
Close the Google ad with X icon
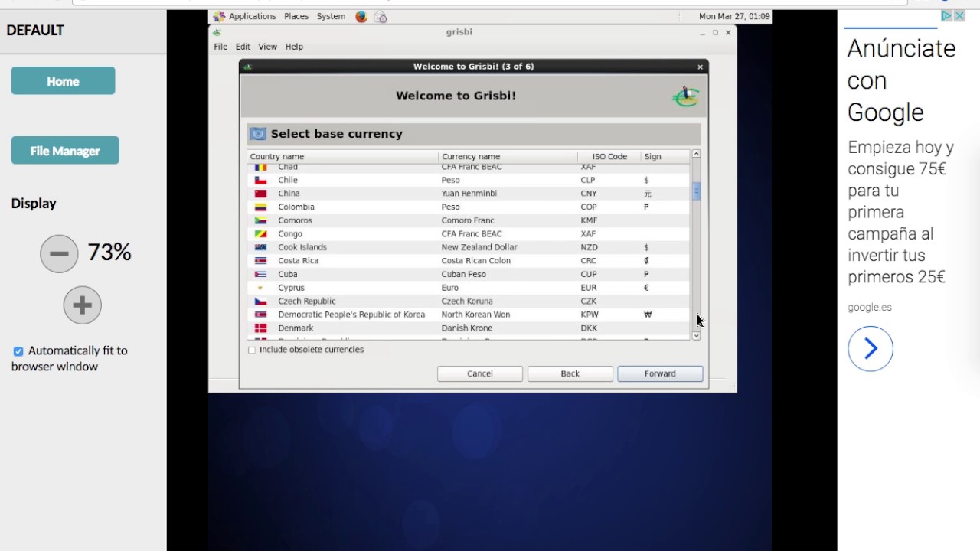[959, 16]
